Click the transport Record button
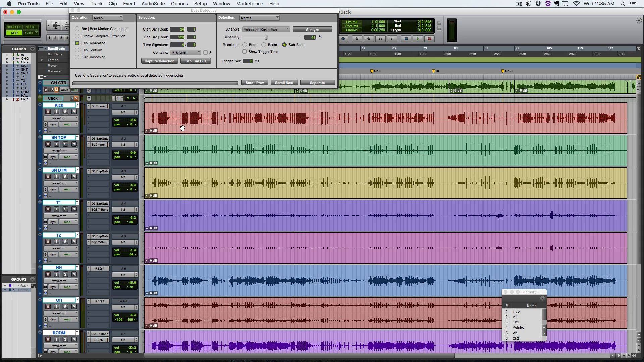 429,39
